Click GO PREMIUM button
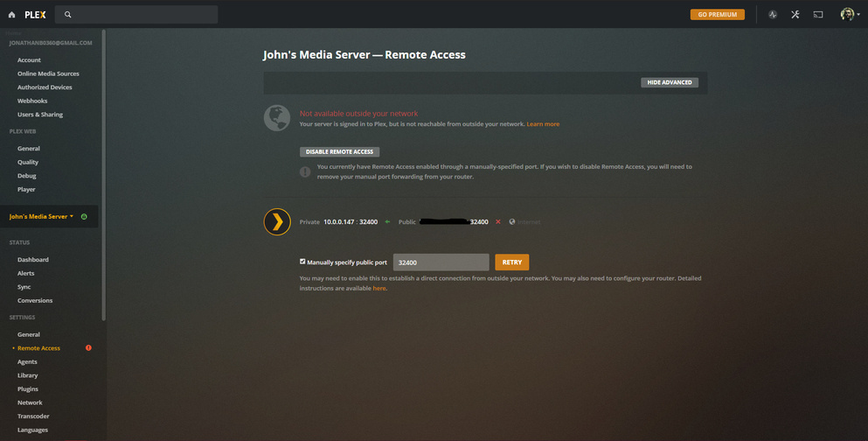The height and width of the screenshot is (441, 868). coord(717,14)
